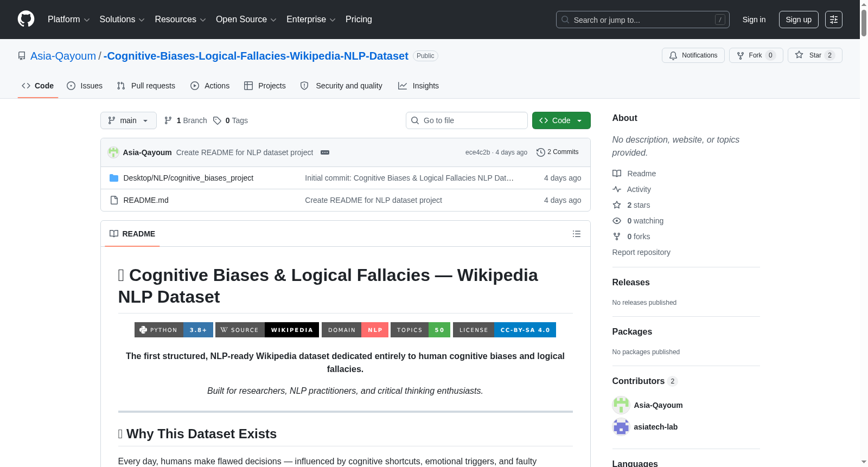This screenshot has height=467, width=868.
Task: Open commit ece4c2b
Action: click(477, 152)
